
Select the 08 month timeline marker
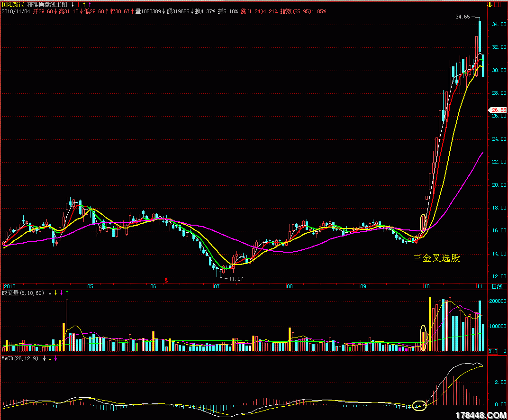(x=290, y=286)
